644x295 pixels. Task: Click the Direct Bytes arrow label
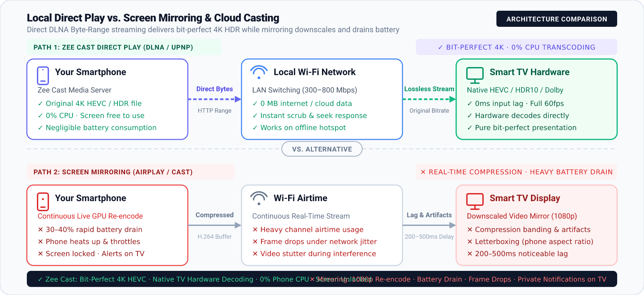(x=215, y=89)
